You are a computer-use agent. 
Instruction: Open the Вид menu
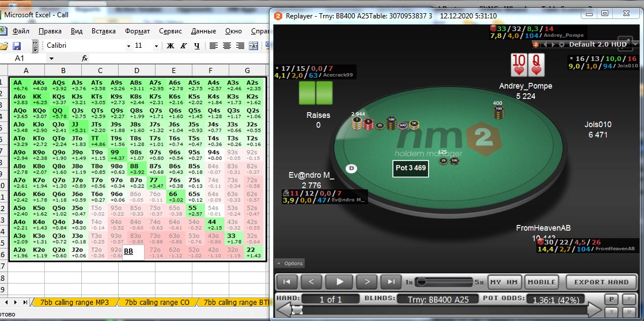[77, 31]
